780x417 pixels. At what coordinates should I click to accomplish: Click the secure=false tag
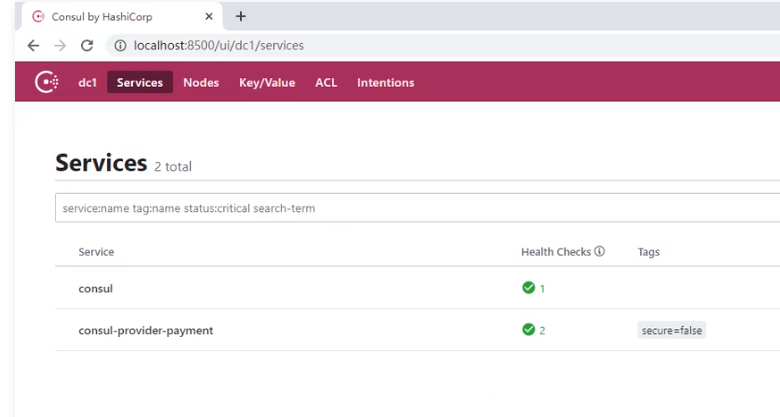click(672, 330)
